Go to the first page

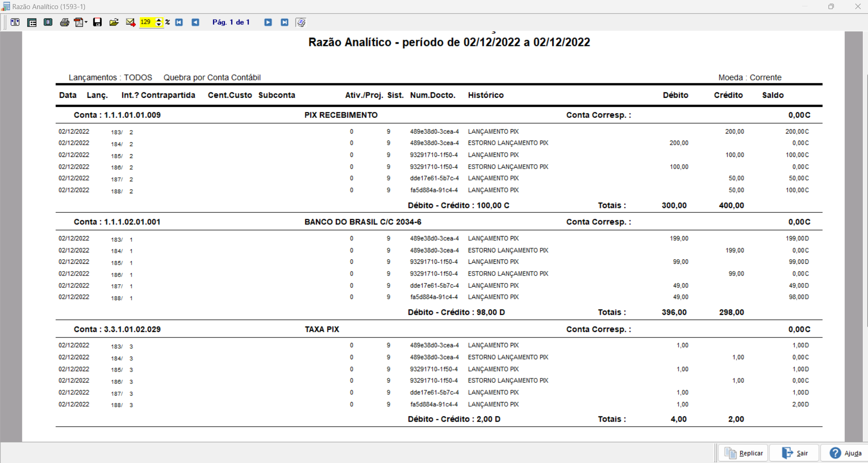point(179,22)
